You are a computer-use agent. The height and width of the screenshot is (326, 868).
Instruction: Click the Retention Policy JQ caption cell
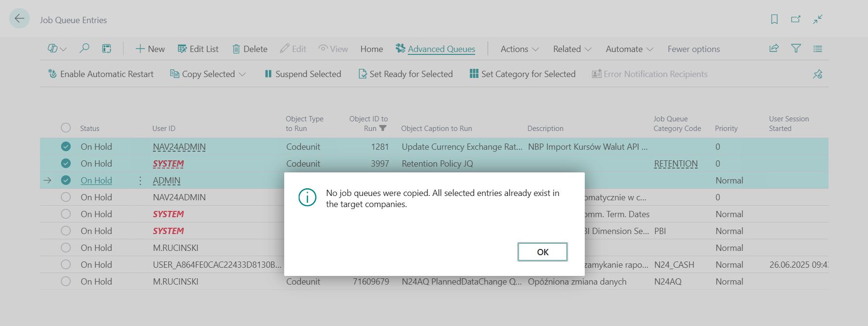pos(437,163)
